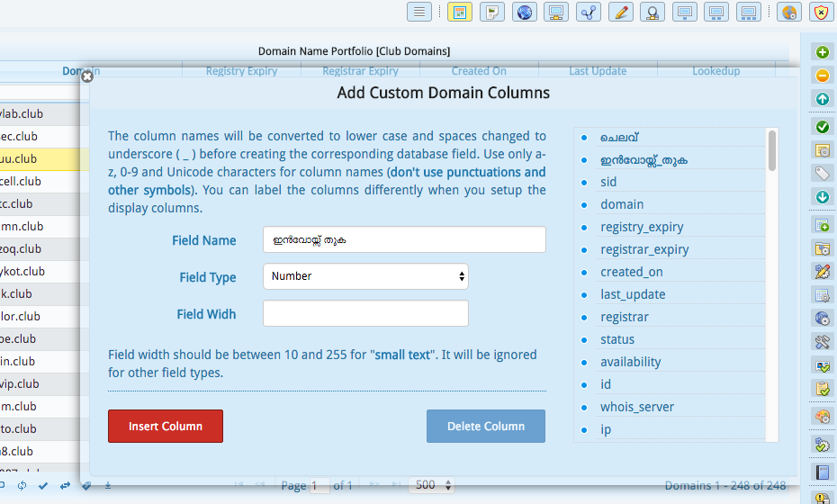Select 'last_update' in the column list
The width and height of the screenshot is (837, 504).
633,294
